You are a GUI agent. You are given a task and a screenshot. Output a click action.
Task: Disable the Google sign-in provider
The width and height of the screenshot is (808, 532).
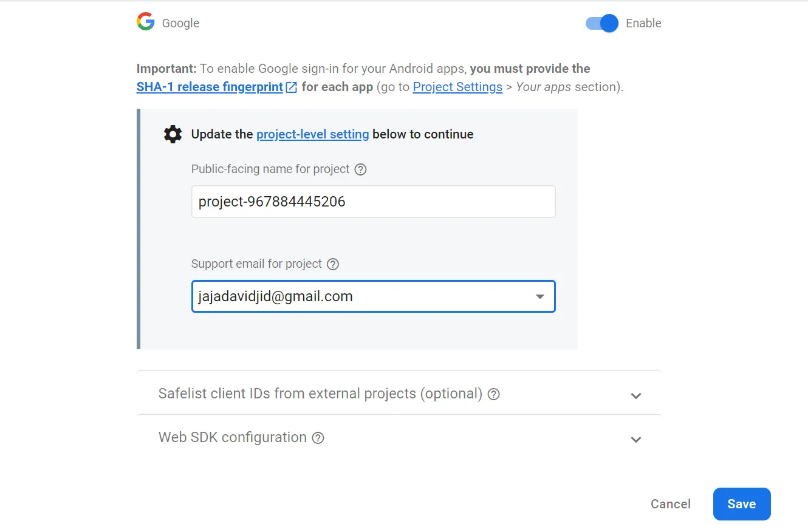(601, 23)
